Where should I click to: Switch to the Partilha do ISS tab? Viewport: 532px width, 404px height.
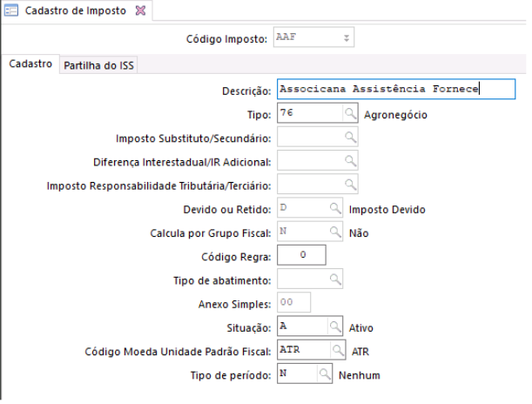[100, 65]
